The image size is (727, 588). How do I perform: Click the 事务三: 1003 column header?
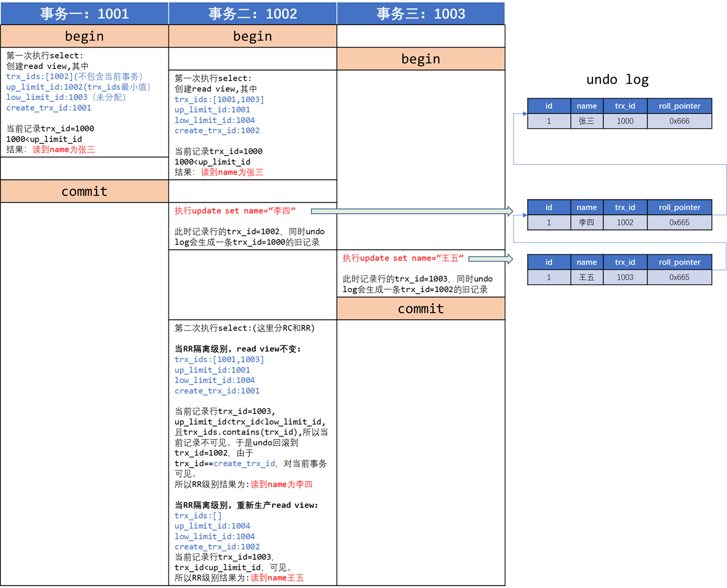pyautogui.click(x=421, y=14)
